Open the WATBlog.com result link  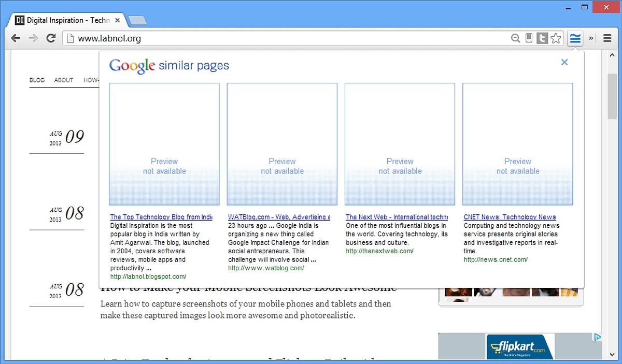point(279,217)
